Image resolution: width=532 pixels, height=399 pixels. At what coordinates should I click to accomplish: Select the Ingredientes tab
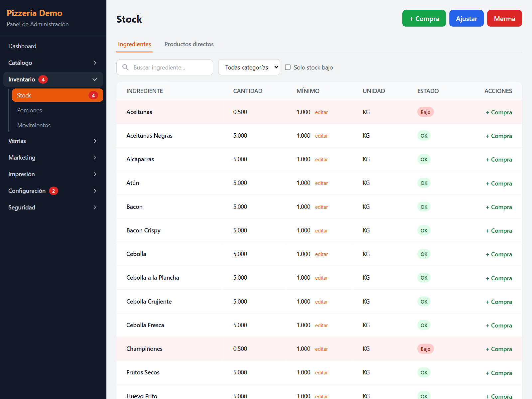pyautogui.click(x=134, y=44)
